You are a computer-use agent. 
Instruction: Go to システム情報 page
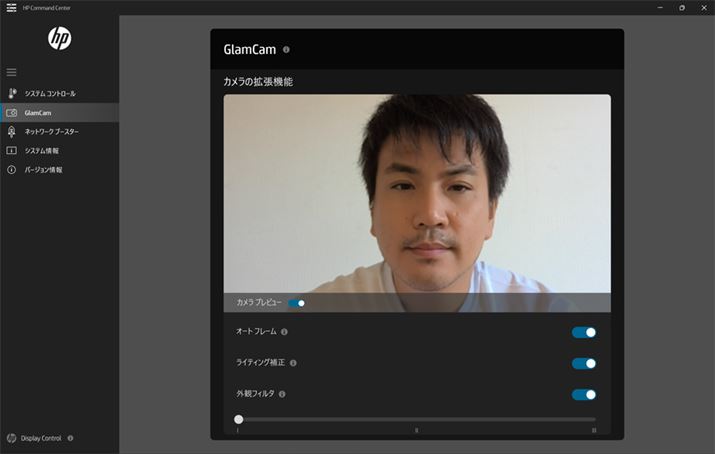(x=41, y=151)
